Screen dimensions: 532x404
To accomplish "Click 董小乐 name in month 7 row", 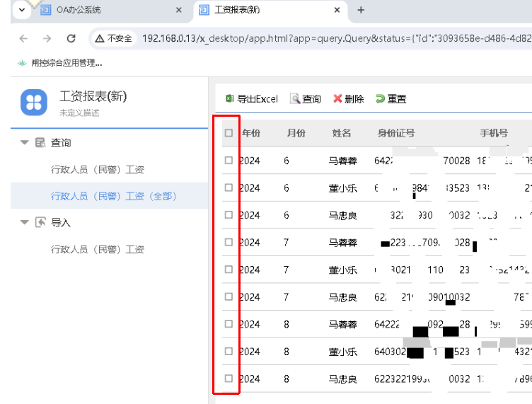I will pos(343,270).
